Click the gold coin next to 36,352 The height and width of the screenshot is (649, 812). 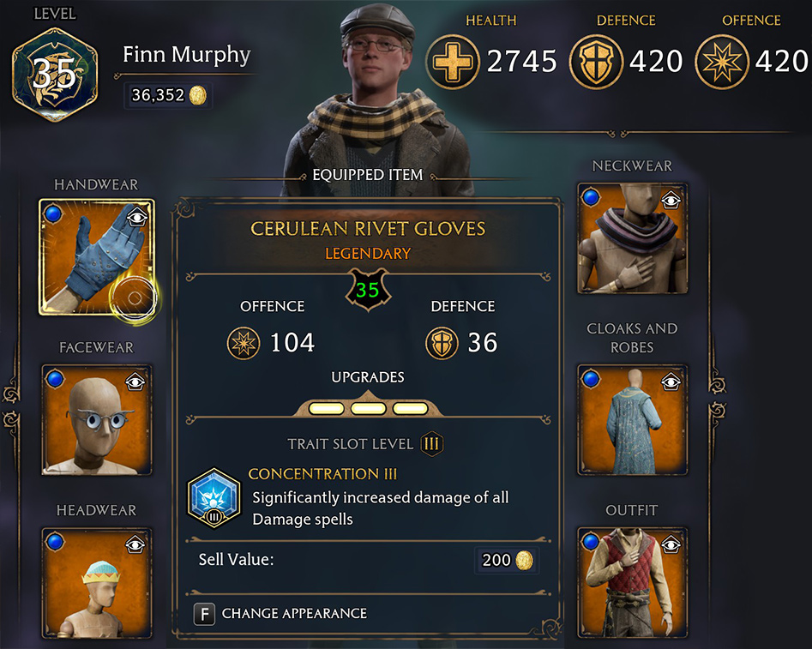(198, 95)
